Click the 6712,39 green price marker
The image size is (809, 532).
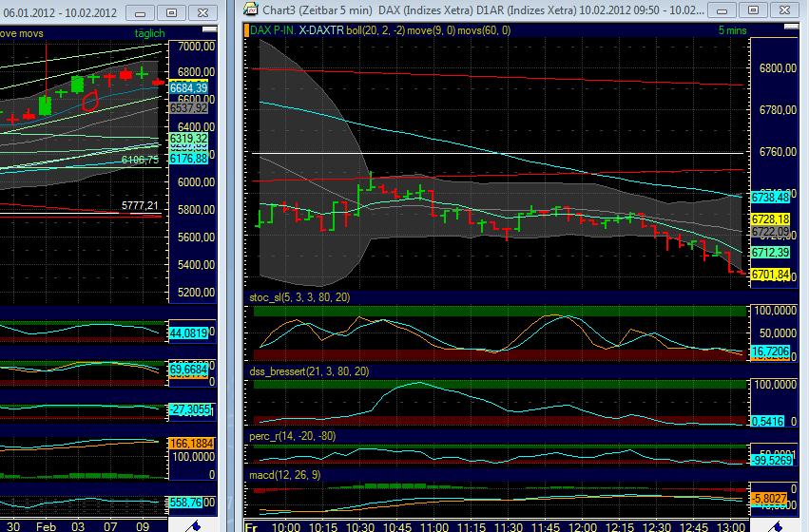pos(770,252)
